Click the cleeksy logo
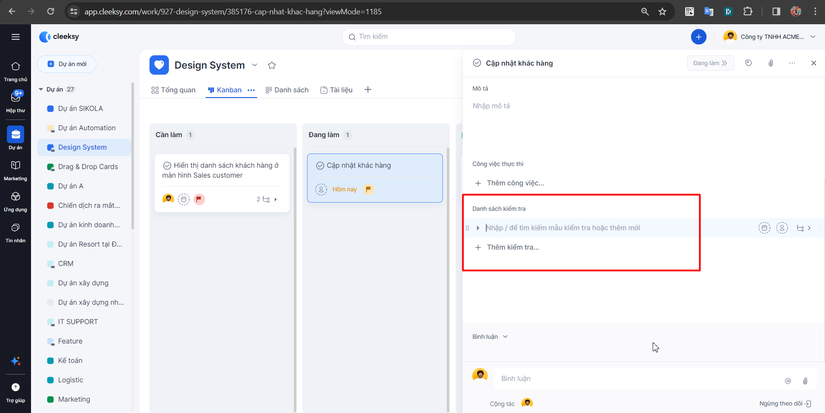825x413 pixels. (59, 37)
